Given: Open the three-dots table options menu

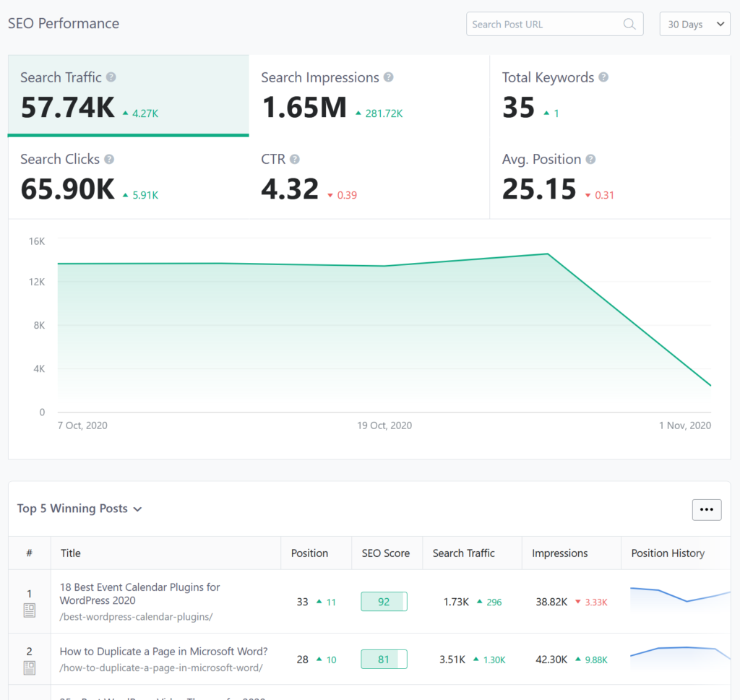Looking at the screenshot, I should tap(707, 509).
